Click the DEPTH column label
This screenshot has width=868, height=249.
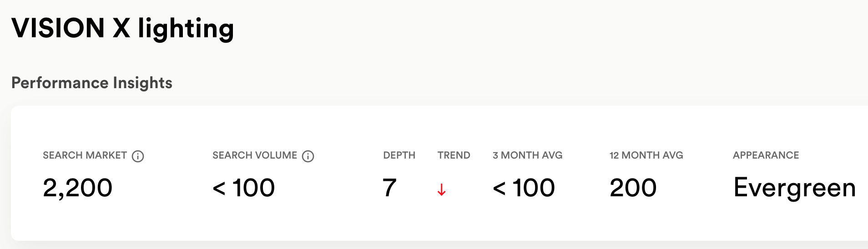(x=399, y=155)
